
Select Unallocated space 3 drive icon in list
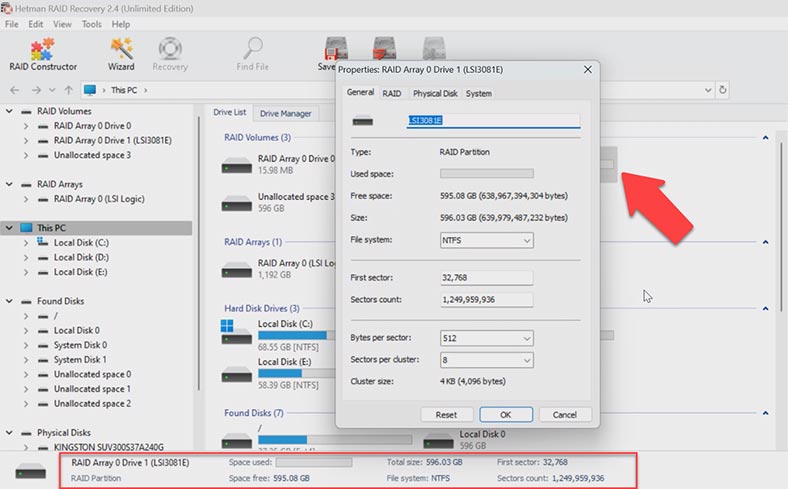237,203
